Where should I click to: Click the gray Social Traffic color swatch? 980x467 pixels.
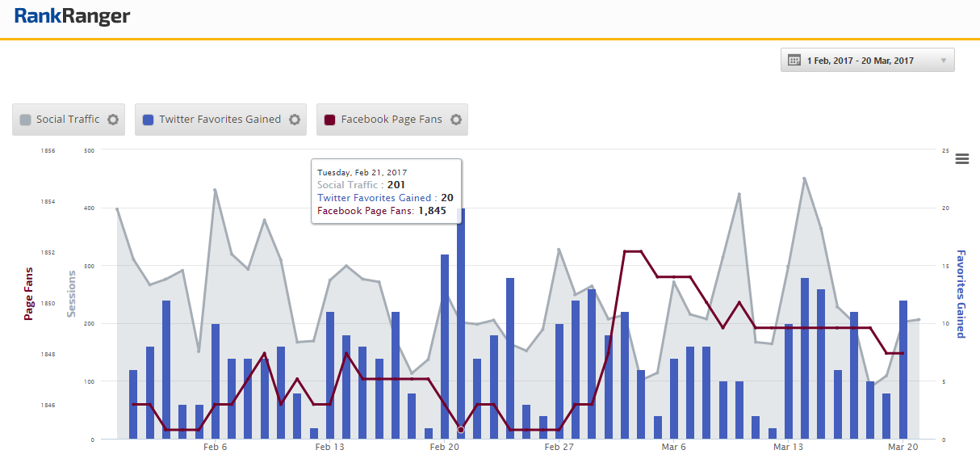[x=26, y=120]
